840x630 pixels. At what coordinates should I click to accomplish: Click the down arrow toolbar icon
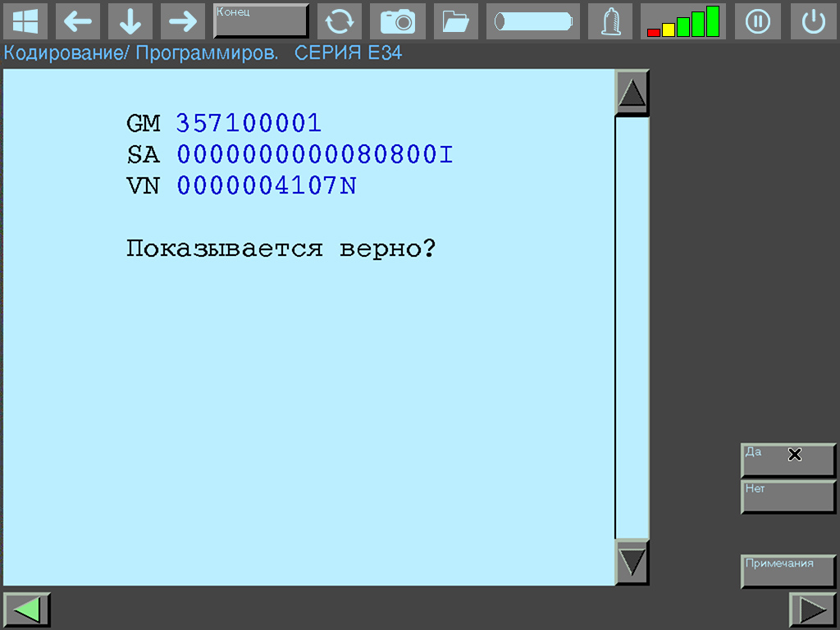coord(130,21)
